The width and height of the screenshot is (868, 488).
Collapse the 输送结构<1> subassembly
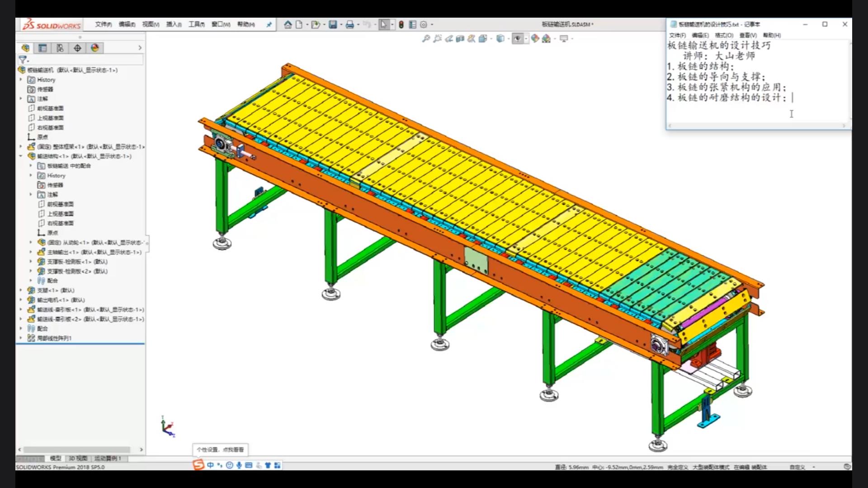tap(21, 156)
